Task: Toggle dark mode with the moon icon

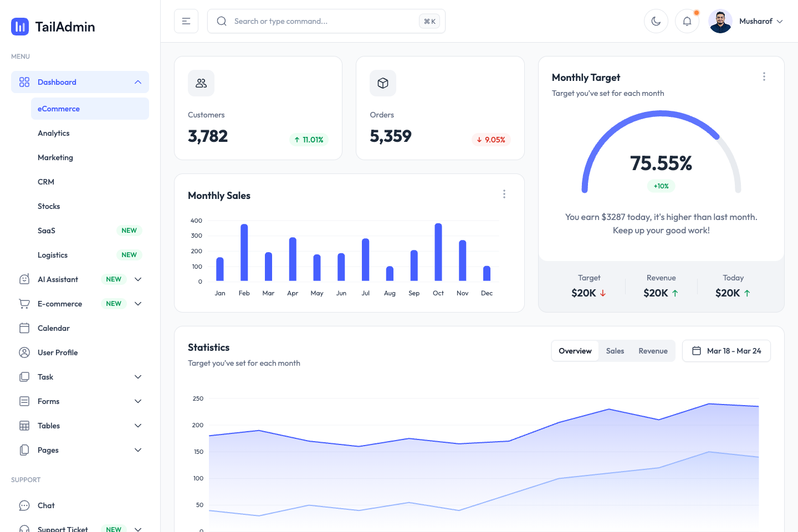Action: click(656, 21)
